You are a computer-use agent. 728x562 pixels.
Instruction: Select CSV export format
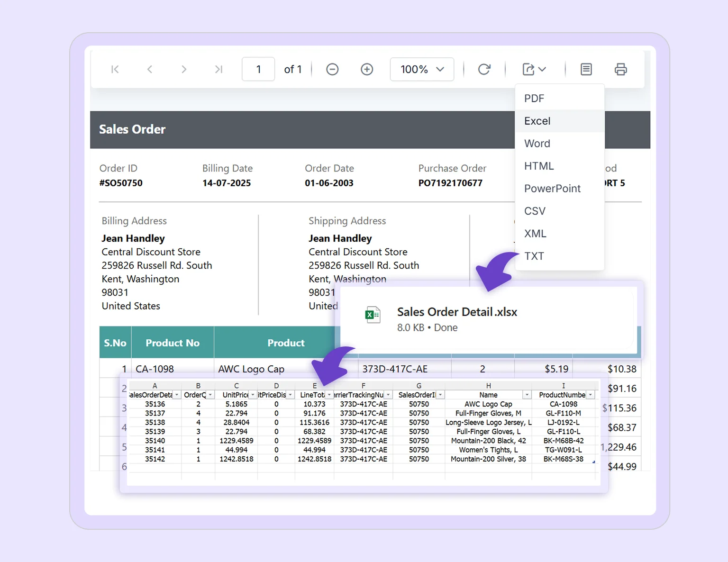click(535, 211)
